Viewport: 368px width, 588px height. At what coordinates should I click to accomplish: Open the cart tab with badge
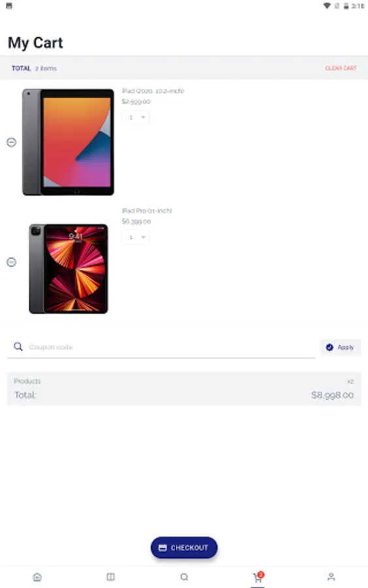pyautogui.click(x=258, y=577)
